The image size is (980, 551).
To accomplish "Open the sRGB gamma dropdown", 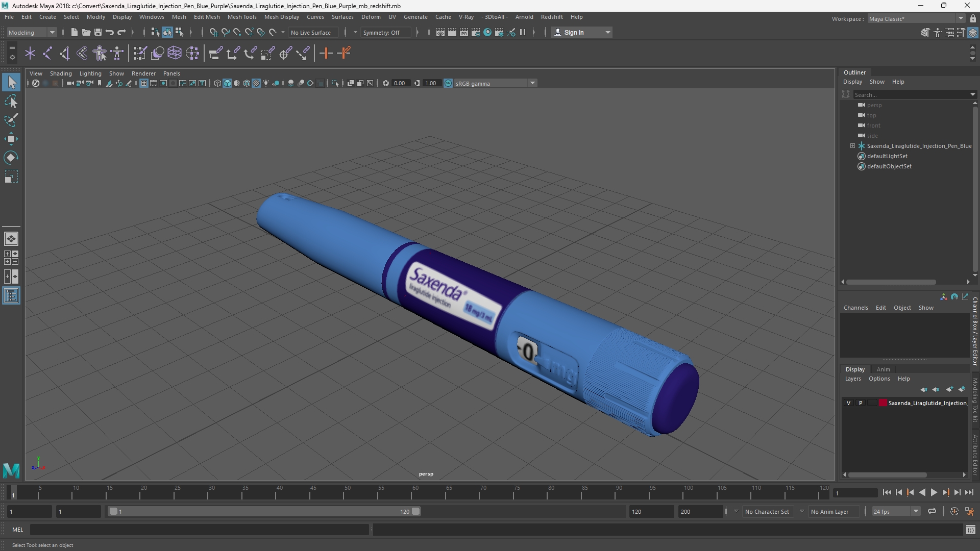I will click(495, 83).
